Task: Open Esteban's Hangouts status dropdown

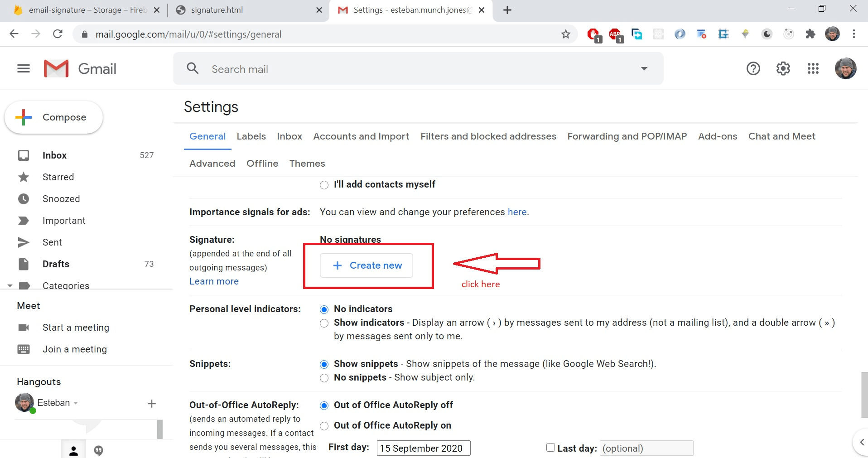Action: tap(76, 403)
